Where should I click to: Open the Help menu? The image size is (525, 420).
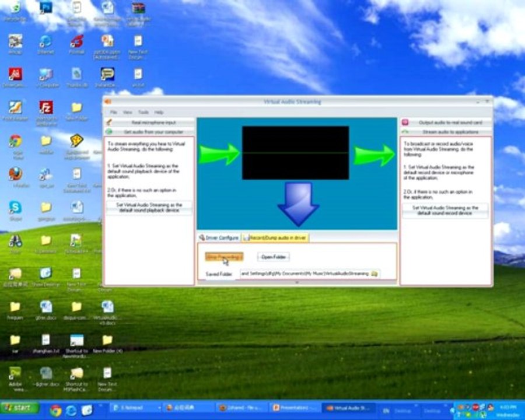pyautogui.click(x=159, y=112)
